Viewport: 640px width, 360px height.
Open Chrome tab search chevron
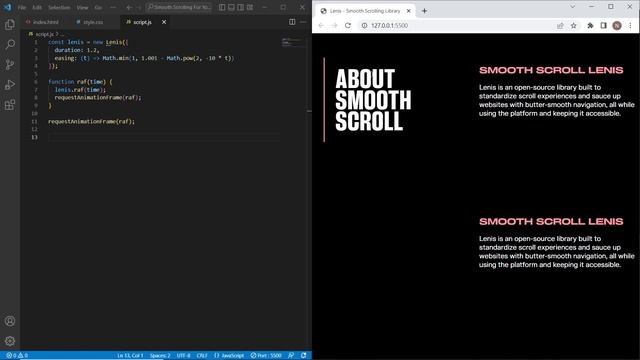[572, 7]
